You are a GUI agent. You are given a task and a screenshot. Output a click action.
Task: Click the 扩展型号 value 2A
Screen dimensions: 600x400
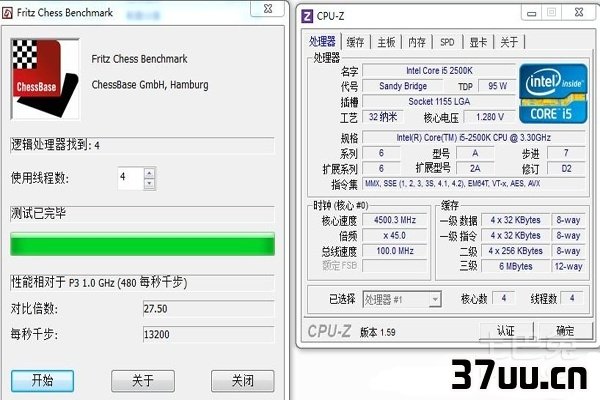point(475,168)
